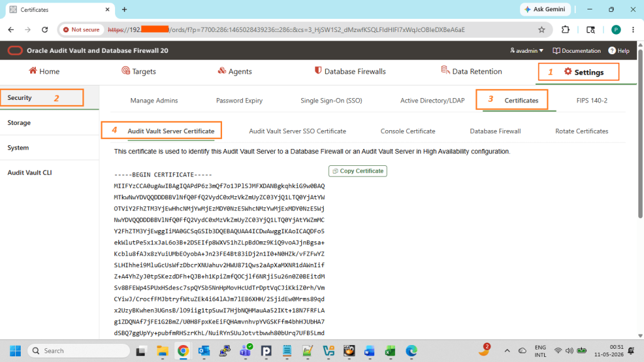Select Storage in the sidebar

coord(19,123)
